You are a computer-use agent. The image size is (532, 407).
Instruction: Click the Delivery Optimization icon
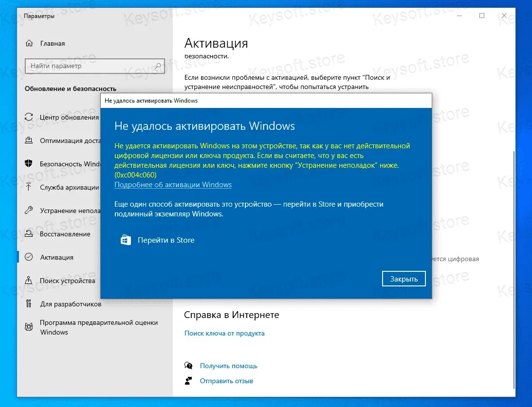[29, 141]
